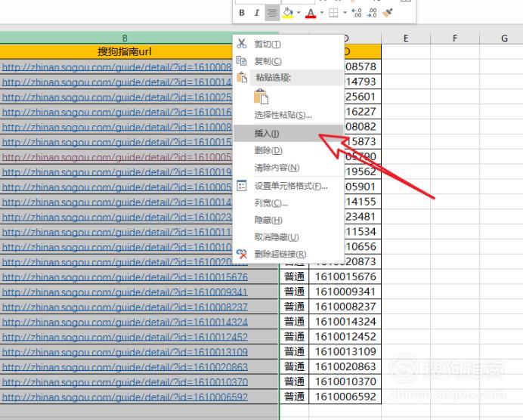
Task: Select the partly hidden ID cell ending 16227
Action: tap(362, 112)
